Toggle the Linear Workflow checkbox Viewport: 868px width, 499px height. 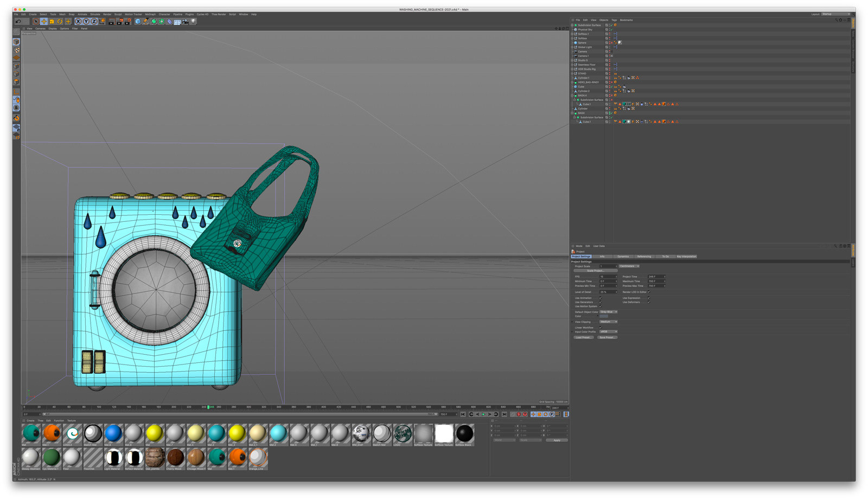[601, 328]
